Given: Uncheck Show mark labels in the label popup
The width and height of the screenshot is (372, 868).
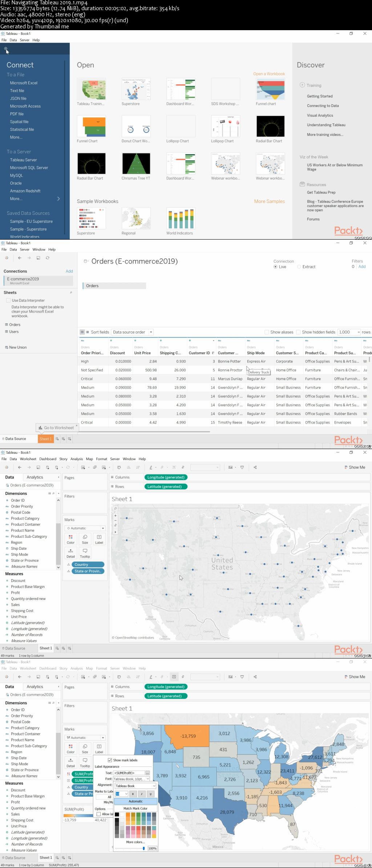Looking at the screenshot, I should click(110, 760).
